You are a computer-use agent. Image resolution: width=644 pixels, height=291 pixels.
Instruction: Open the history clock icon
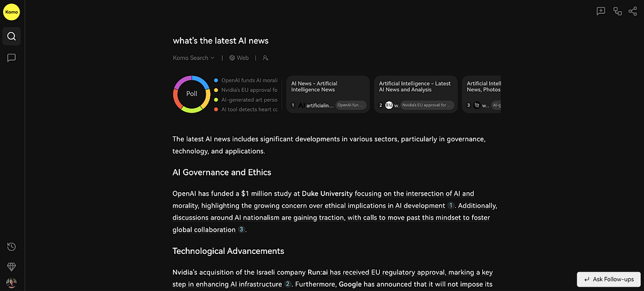(11, 246)
